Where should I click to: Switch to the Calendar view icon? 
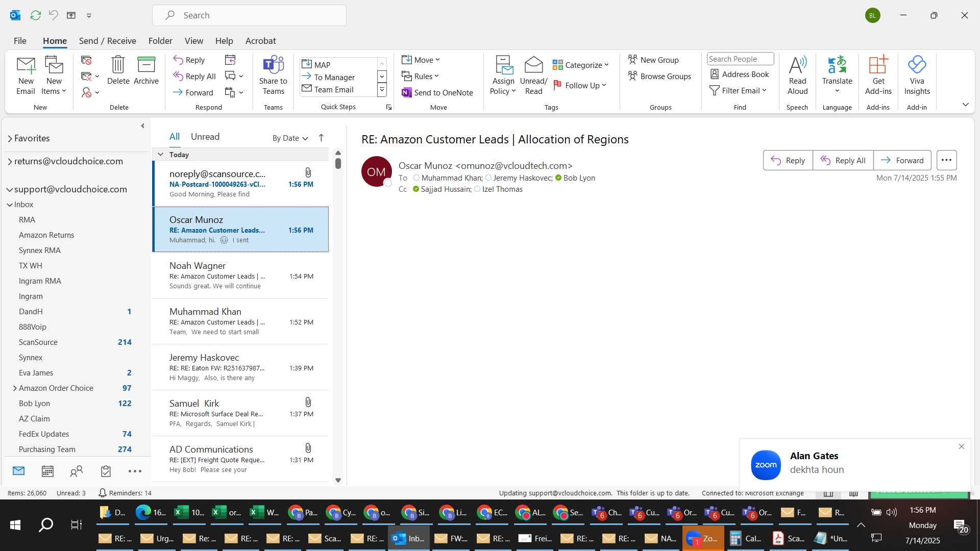point(47,471)
